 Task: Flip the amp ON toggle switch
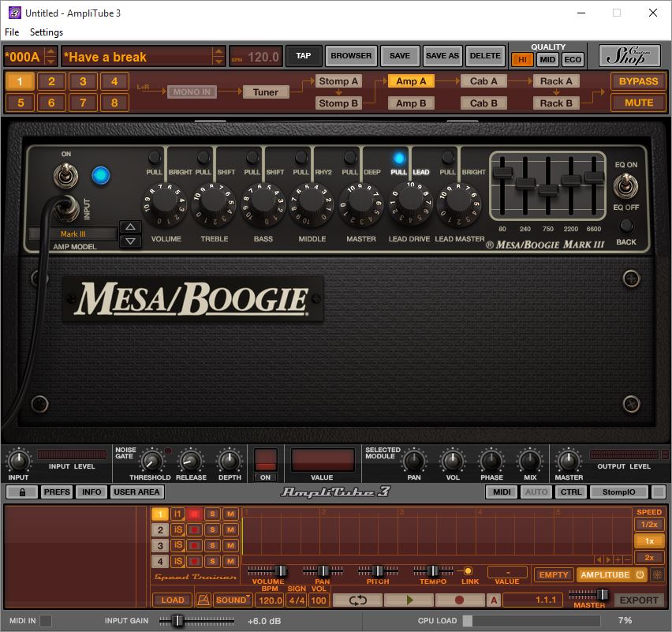coord(65,176)
